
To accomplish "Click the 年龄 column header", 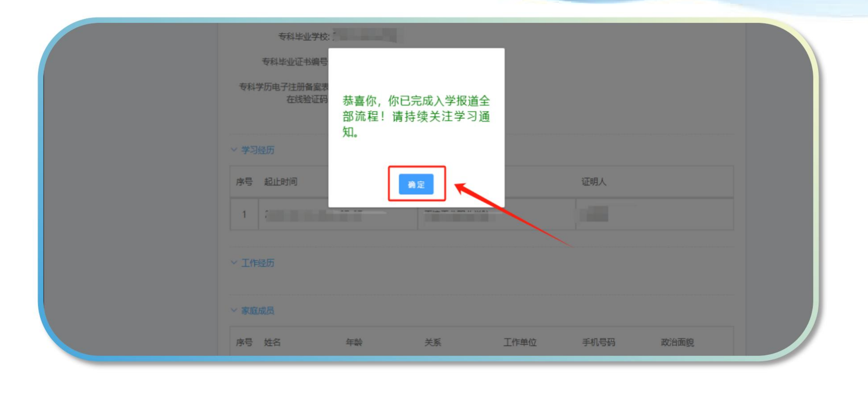I will (354, 342).
